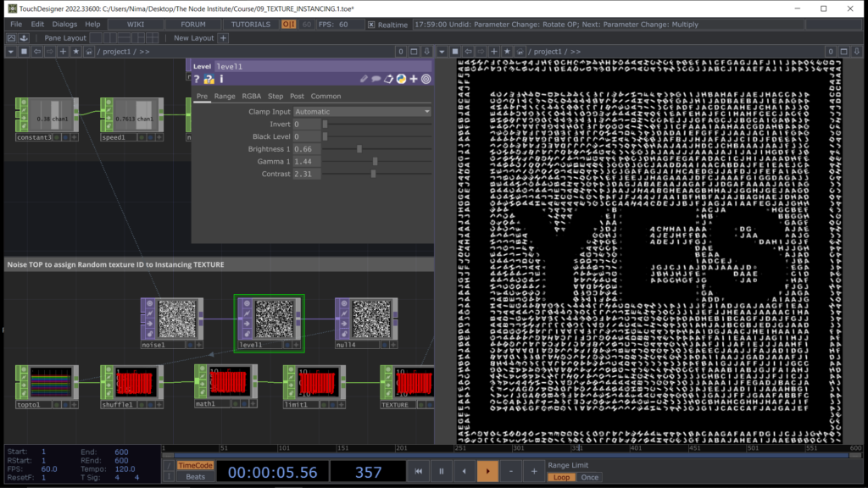Adjust the Contrast slider

373,174
